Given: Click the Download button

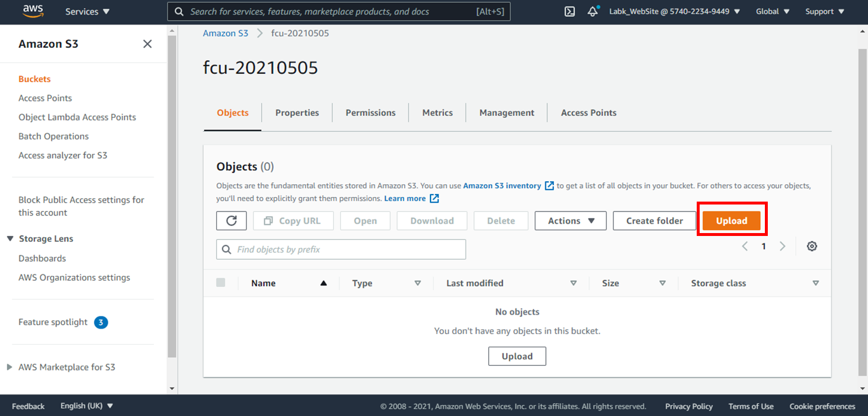Looking at the screenshot, I should (x=432, y=221).
